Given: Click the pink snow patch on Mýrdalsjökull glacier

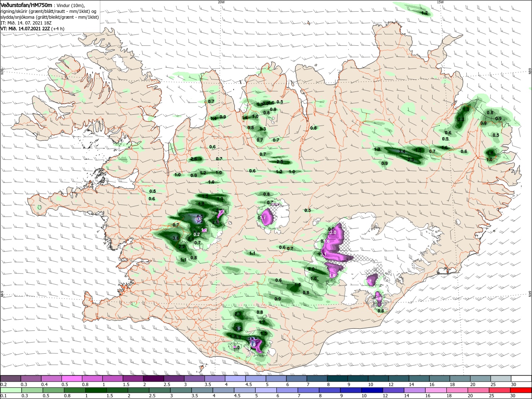Looking at the screenshot, I should pos(256,345).
